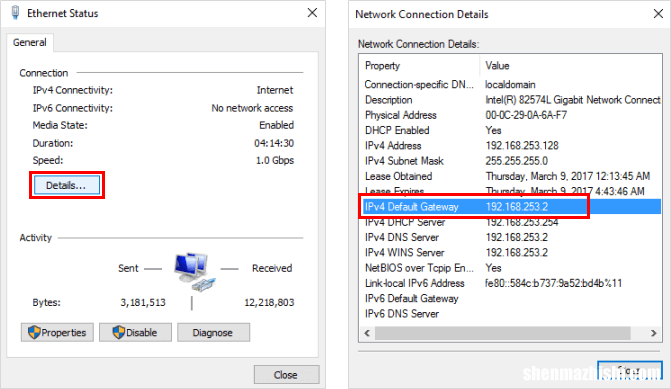
Task: Select the Physical Address row
Action: (x=511, y=115)
